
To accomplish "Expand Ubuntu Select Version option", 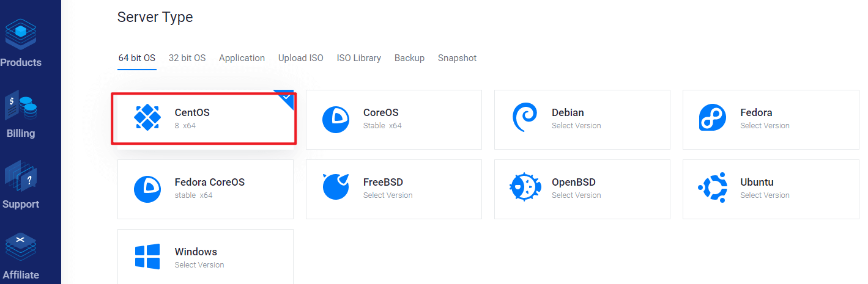I will coord(765,195).
